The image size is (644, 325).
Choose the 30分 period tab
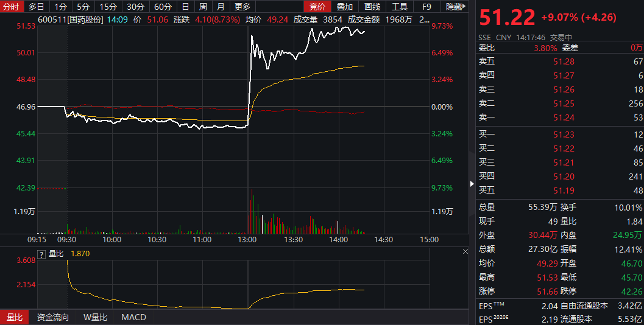click(135, 7)
